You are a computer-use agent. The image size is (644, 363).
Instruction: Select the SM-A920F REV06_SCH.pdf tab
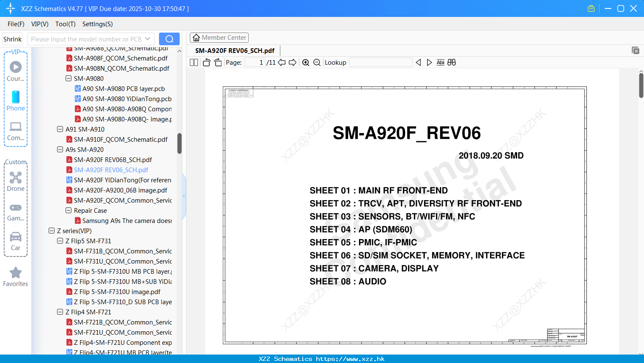tap(235, 50)
